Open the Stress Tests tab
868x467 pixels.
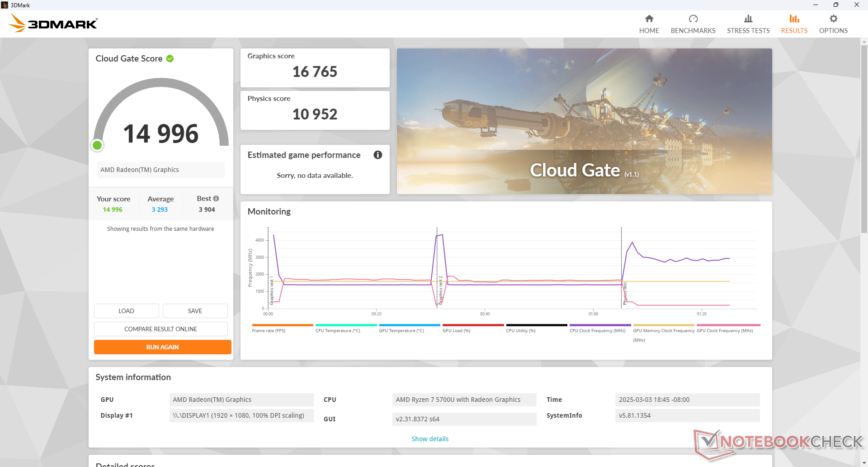click(748, 24)
